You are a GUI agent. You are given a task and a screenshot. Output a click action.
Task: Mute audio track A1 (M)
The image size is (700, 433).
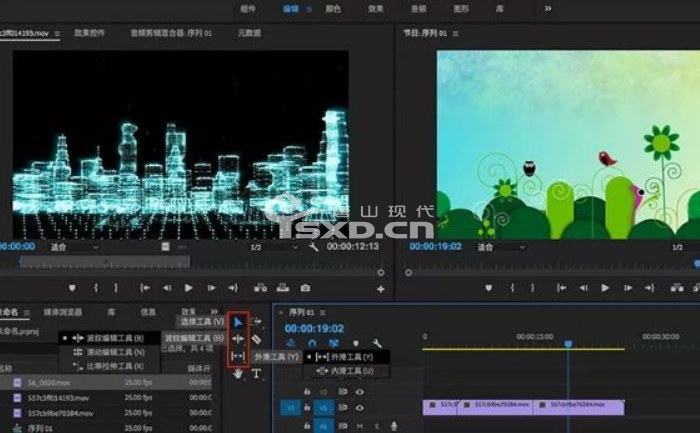tap(360, 426)
